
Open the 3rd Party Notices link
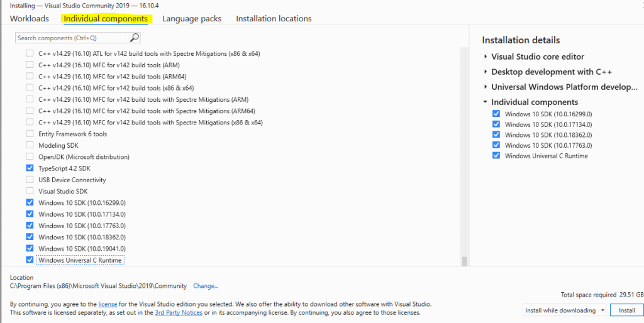179,312
